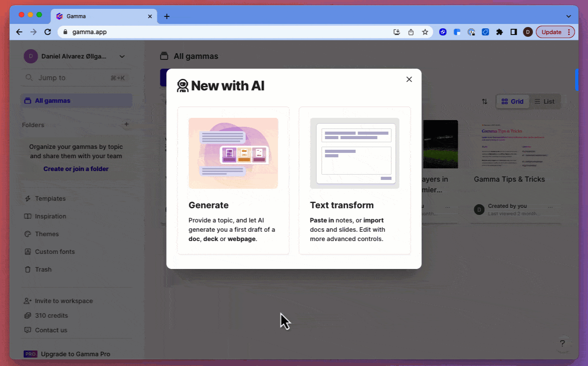Screen dimensions: 588x366
Task: Toggle the browser side panel icon
Action: click(x=514, y=32)
